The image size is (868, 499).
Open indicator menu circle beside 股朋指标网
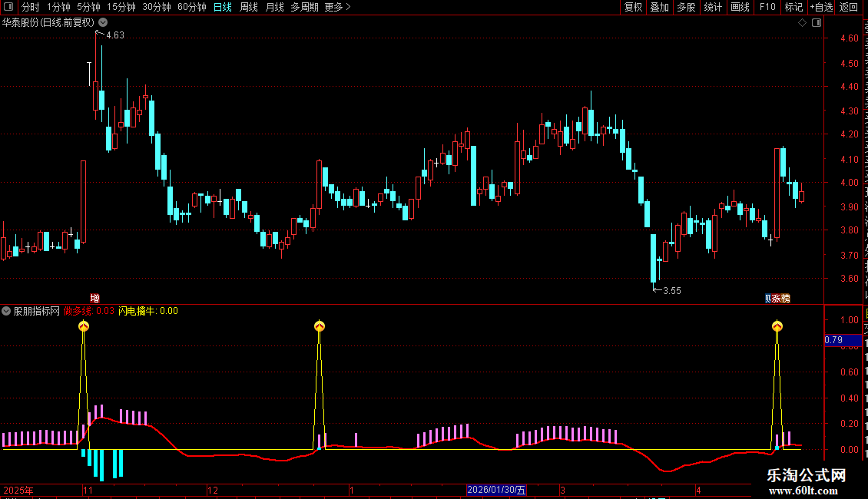6,311
